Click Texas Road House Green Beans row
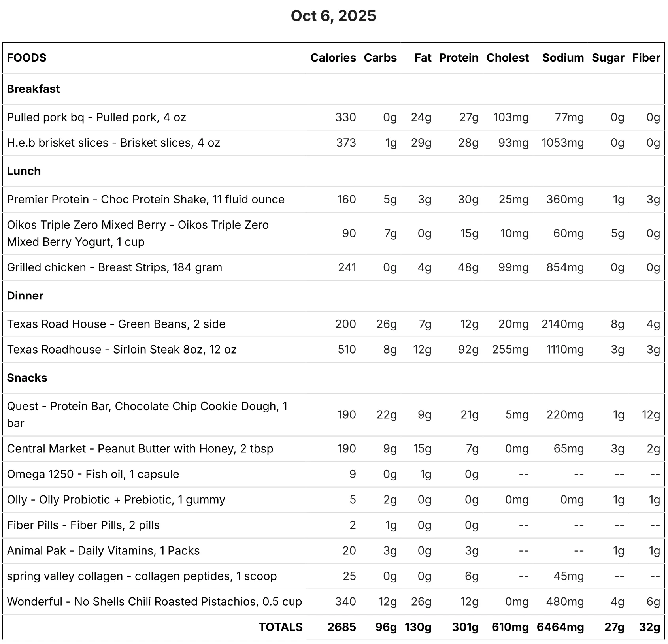 [x=334, y=324]
